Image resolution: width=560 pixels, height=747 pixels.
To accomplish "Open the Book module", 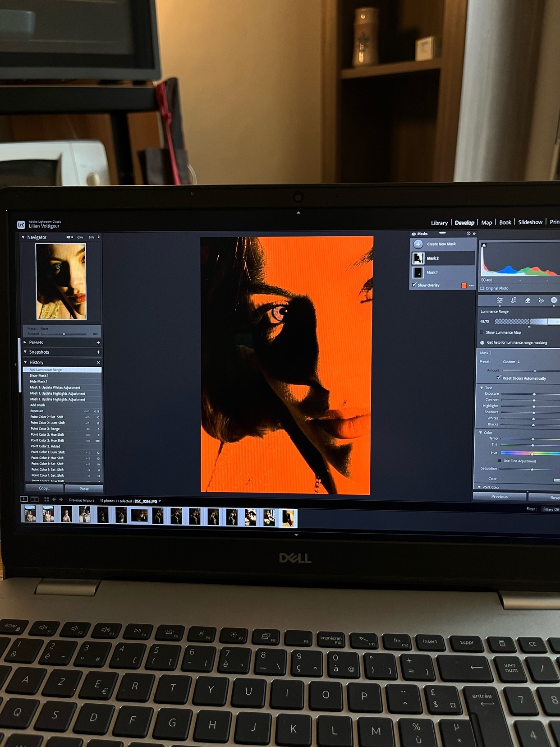I will click(x=505, y=222).
